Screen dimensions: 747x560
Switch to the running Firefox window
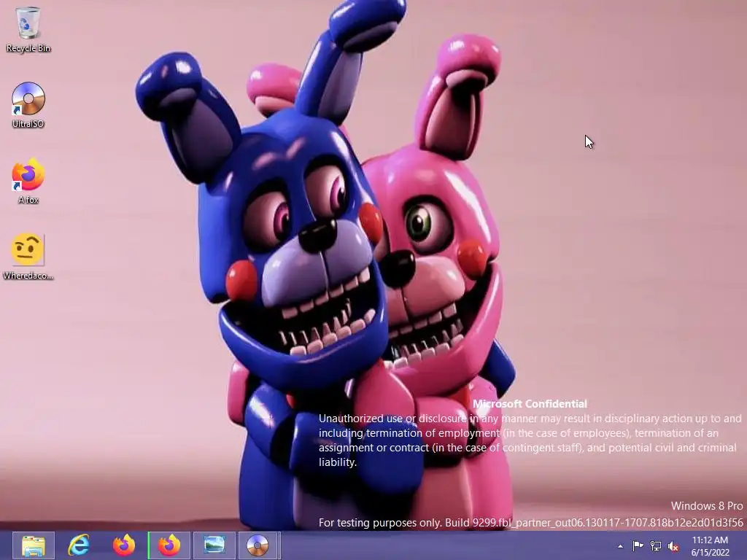tap(169, 545)
